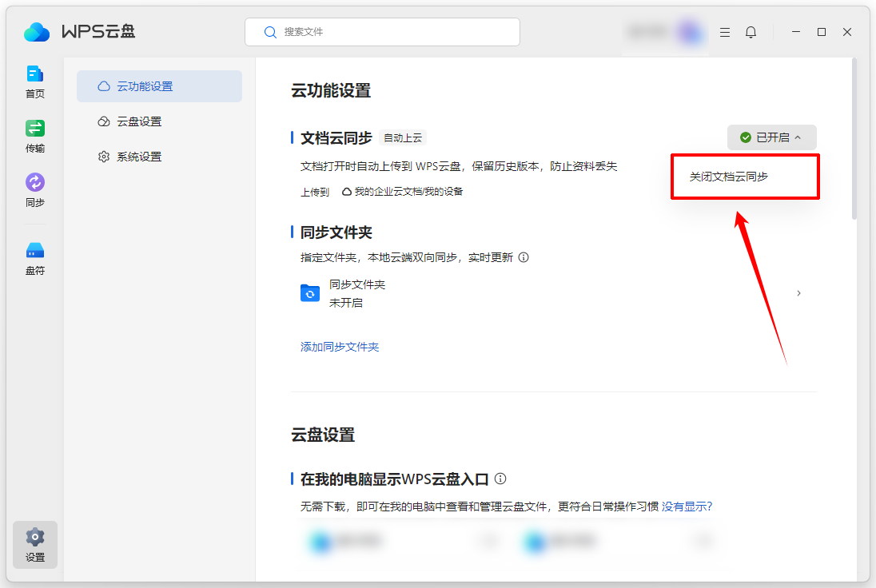Click info icon beside 在我的电脑显示WPS云盘入口
The width and height of the screenshot is (876, 588).
(x=500, y=479)
